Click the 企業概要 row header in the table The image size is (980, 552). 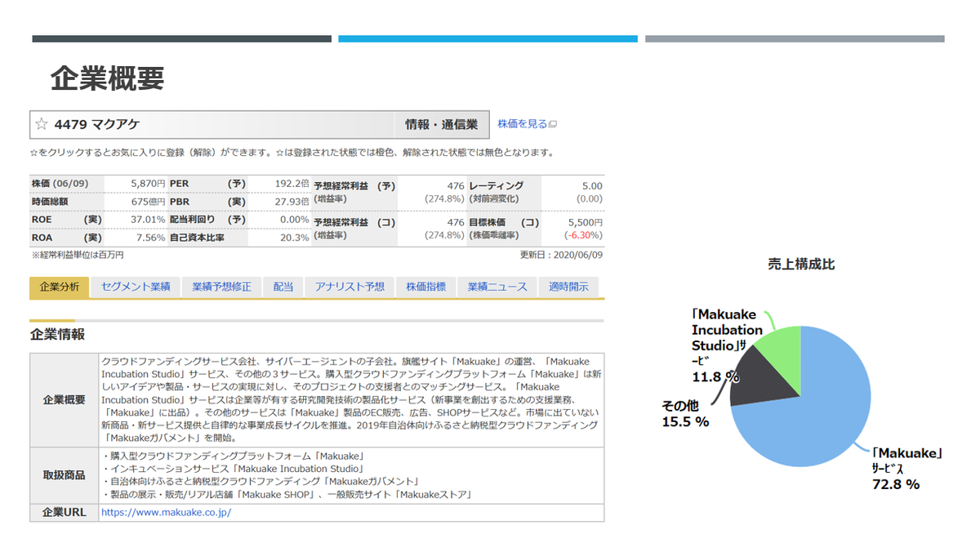(64, 400)
